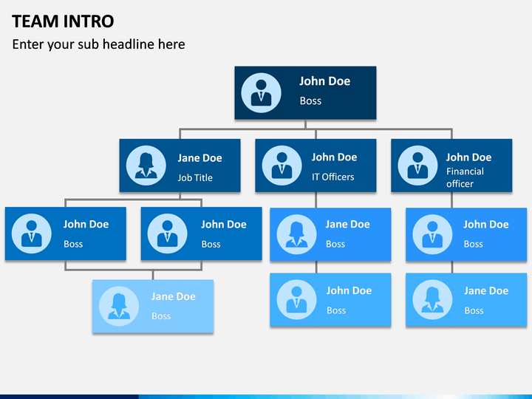Select the female avatar in the Job Title card
This screenshot has width=532, height=399.
click(146, 166)
